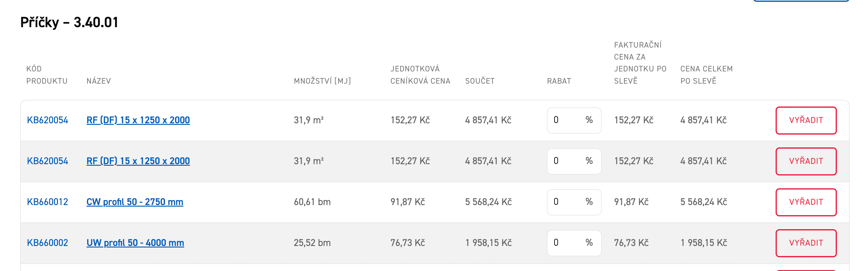Open UW profil 50 - 4000 mm link
The image size is (868, 271).
(x=135, y=243)
